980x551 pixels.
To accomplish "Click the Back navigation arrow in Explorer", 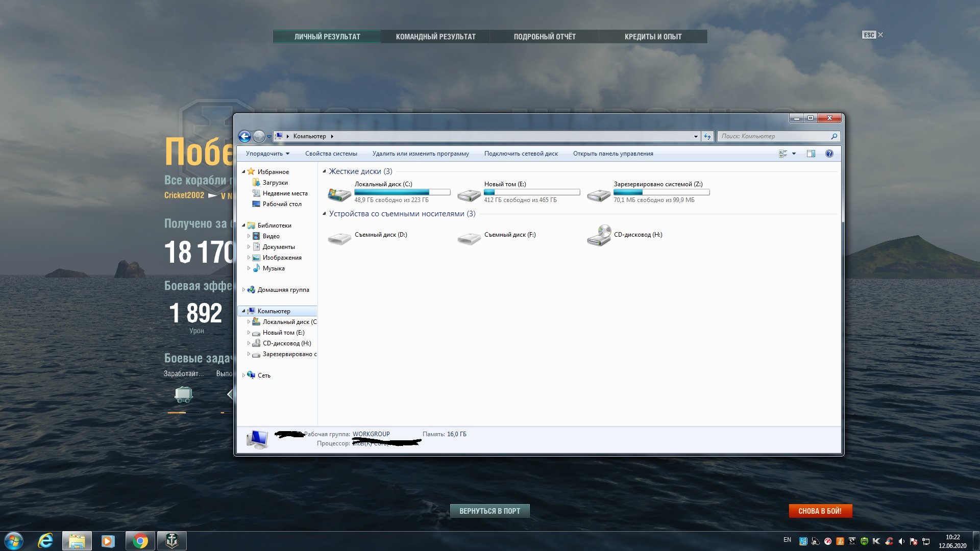I will coord(245,136).
